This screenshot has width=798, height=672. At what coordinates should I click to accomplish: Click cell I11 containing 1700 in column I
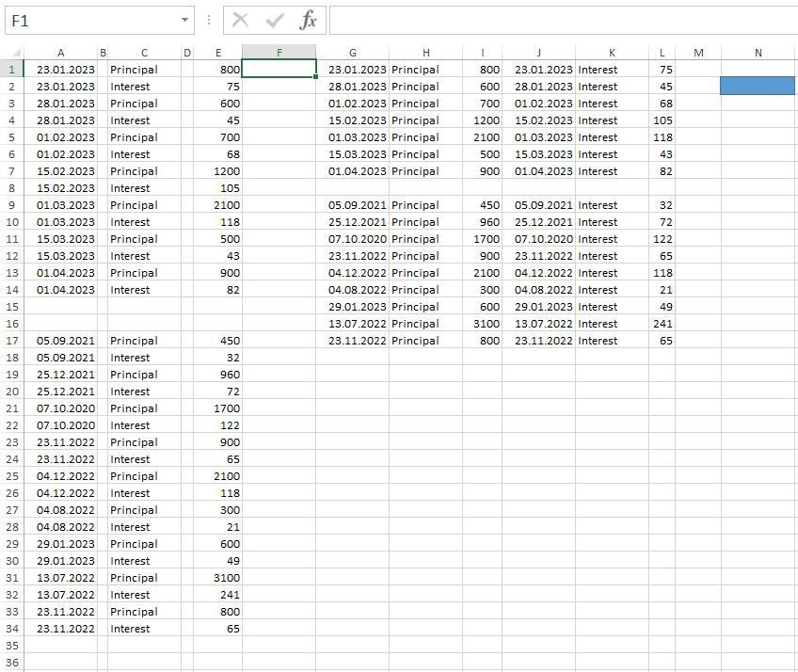click(483, 239)
